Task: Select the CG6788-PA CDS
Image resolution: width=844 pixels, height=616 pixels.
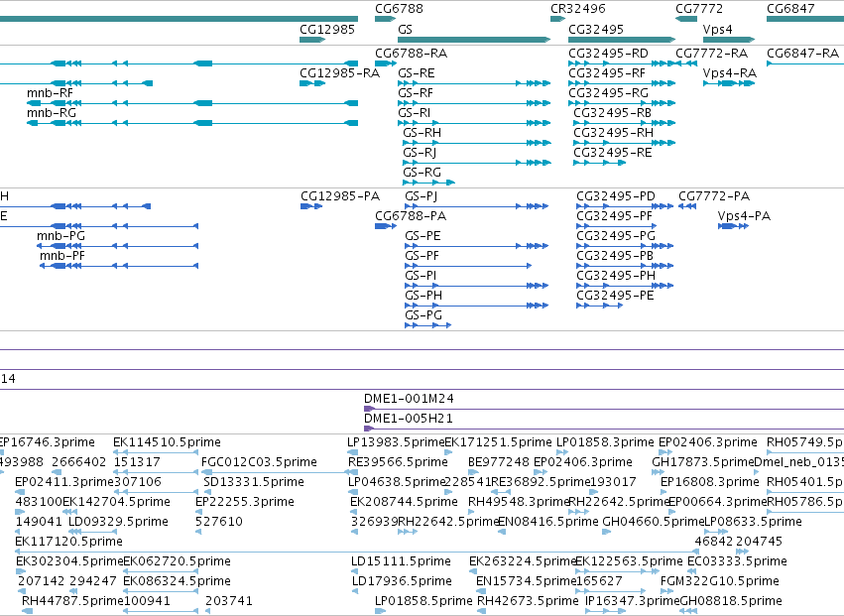Action: click(x=386, y=226)
